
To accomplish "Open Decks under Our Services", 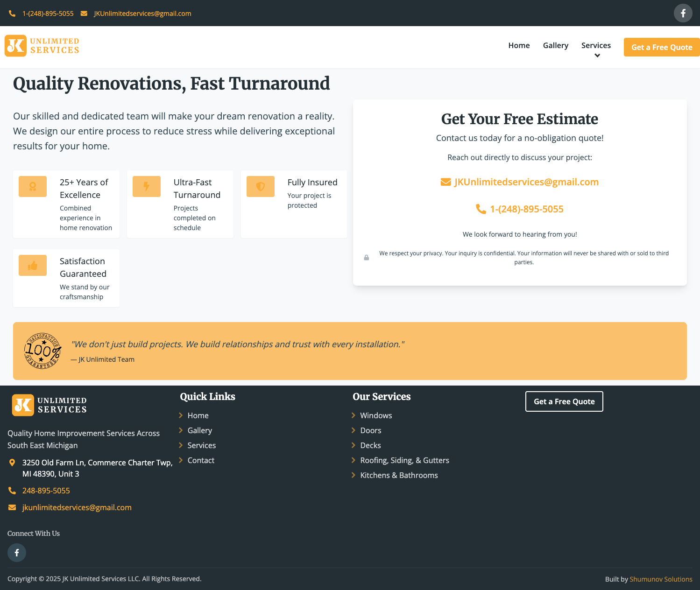I will (x=371, y=445).
